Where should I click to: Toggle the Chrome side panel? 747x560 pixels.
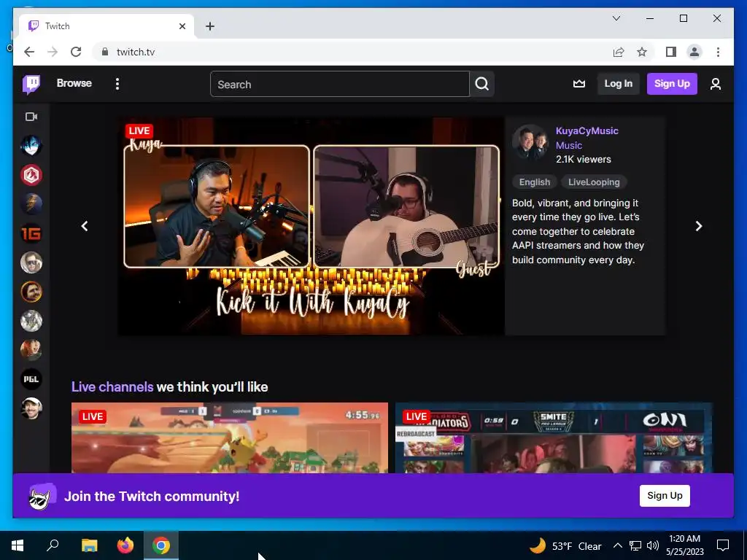coord(671,52)
